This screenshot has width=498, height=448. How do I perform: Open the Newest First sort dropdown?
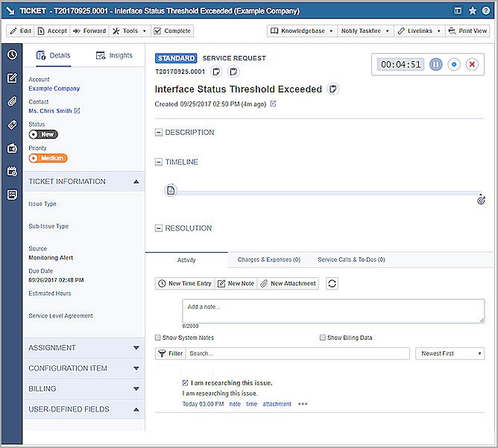click(451, 353)
